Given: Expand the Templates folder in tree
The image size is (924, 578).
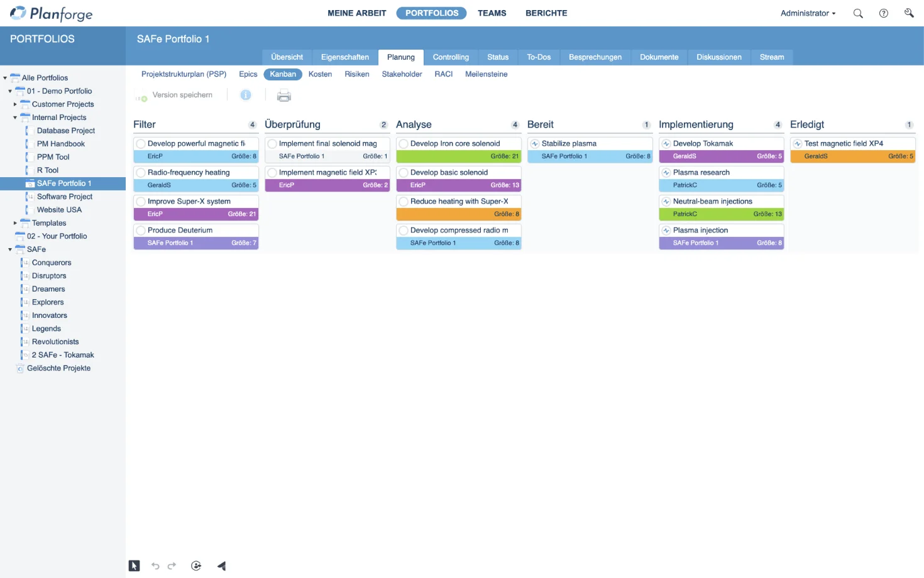Looking at the screenshot, I should 15,223.
